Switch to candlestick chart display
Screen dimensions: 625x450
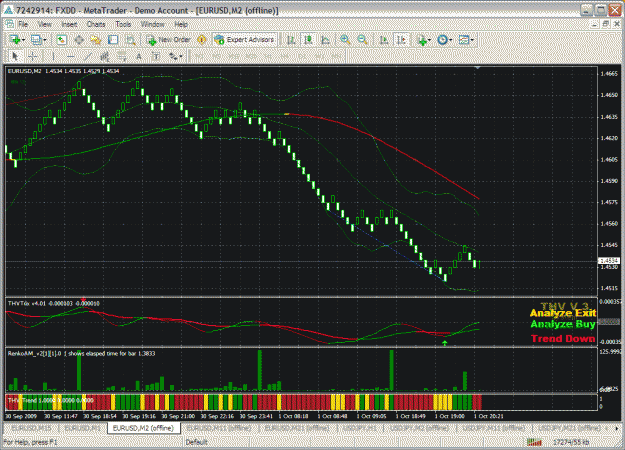tap(308, 40)
